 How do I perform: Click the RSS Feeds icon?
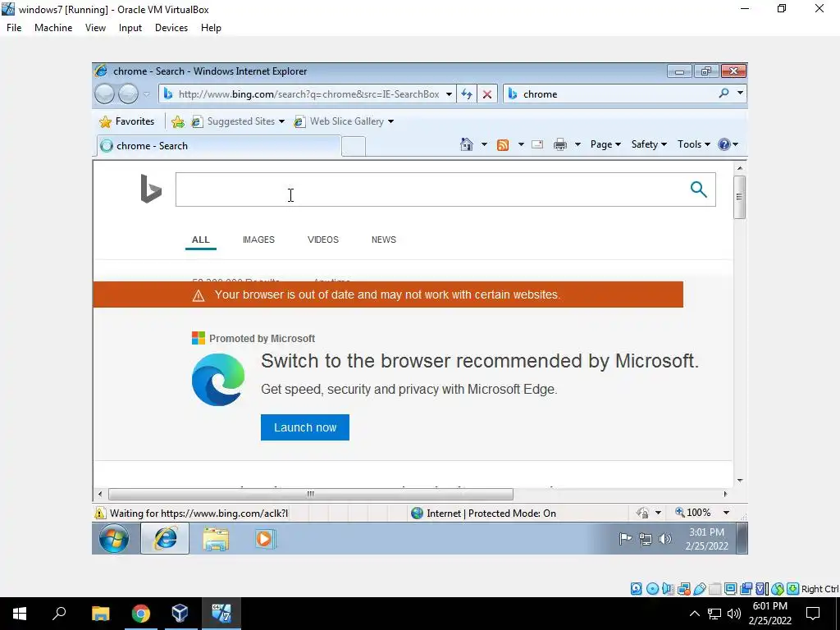[x=503, y=144]
